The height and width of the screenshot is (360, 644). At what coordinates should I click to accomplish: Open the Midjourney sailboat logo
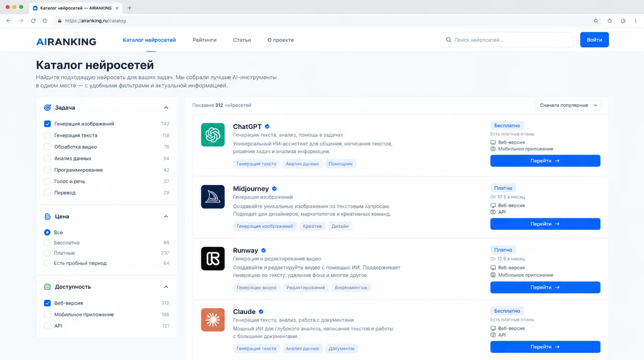point(213,197)
